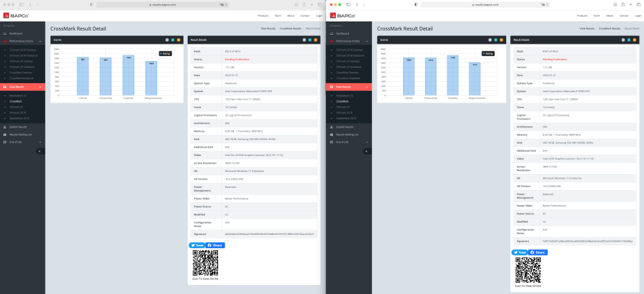Toggle the Rating legend in the right window's chart
This screenshot has width=644, height=294.
[488, 53]
